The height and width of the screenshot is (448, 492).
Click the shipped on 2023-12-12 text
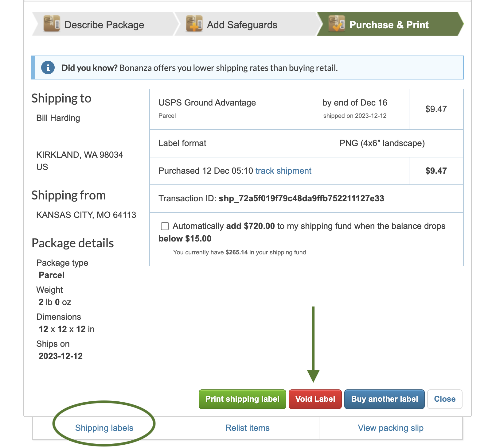click(x=355, y=116)
